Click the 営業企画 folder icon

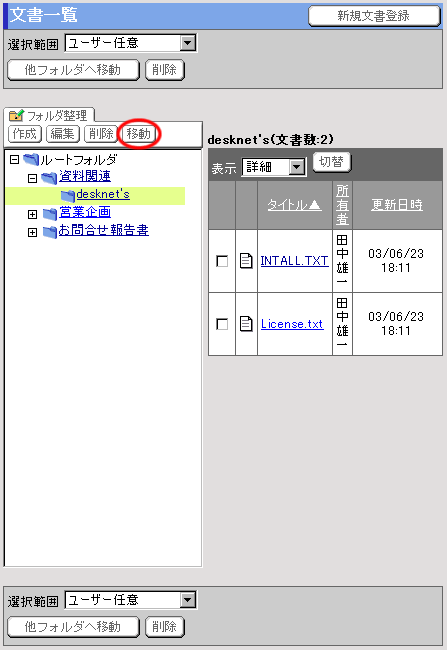(x=50, y=214)
